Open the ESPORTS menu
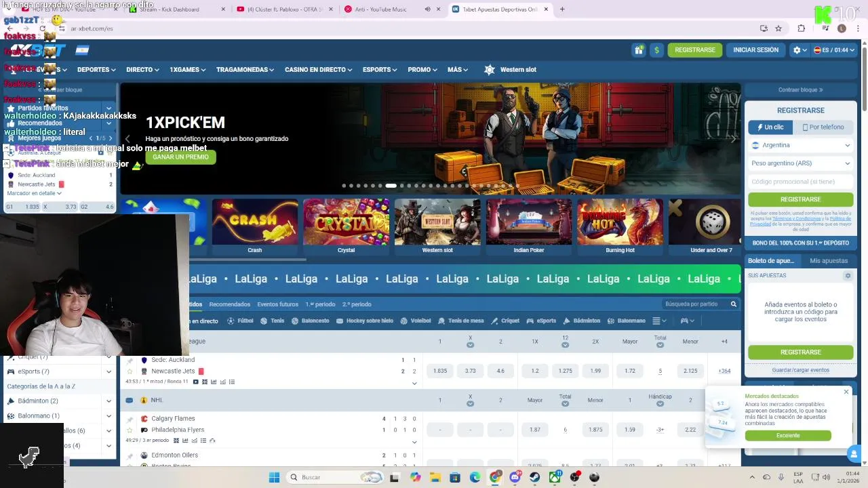Screen dimensions: 868x488 click(380, 70)
